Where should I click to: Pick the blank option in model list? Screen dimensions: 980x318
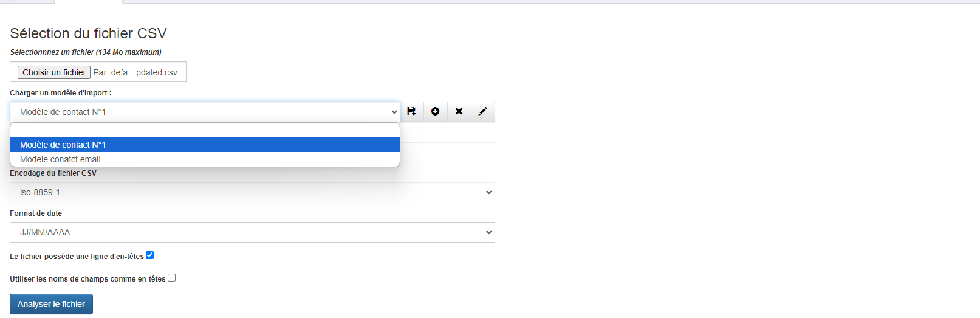click(205, 130)
